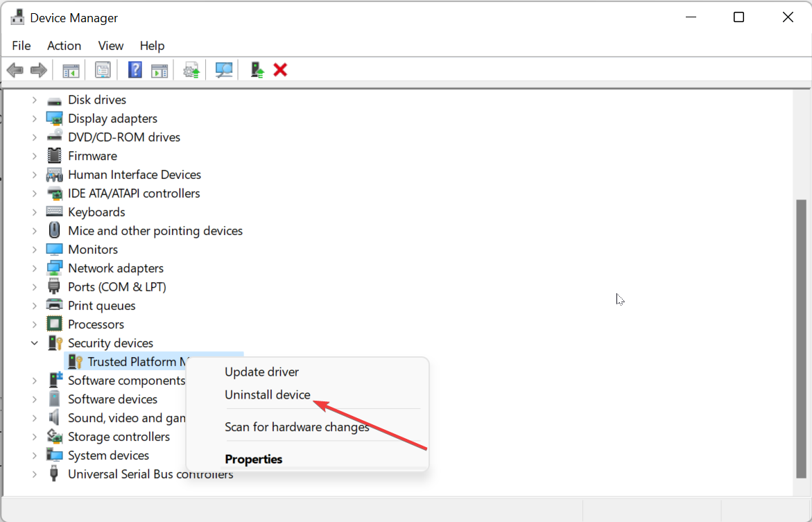This screenshot has height=522, width=812.
Task: Expand the Disk drives category
Action: 35,100
